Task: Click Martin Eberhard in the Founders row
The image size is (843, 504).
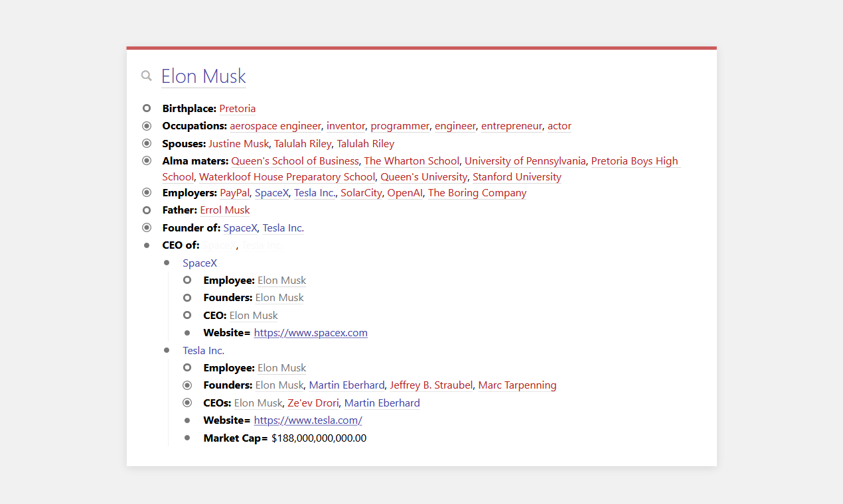Action: (346, 385)
